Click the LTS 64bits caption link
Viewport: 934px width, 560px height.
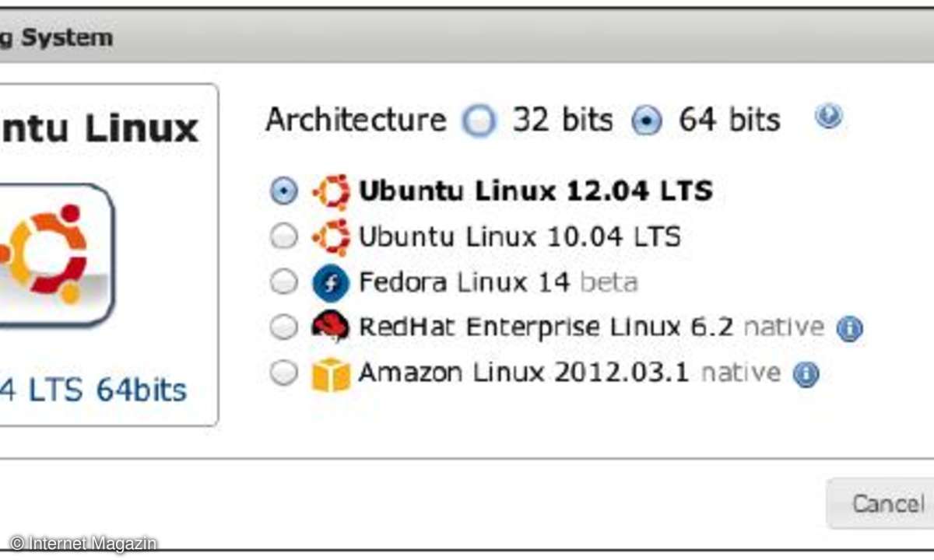click(x=93, y=389)
